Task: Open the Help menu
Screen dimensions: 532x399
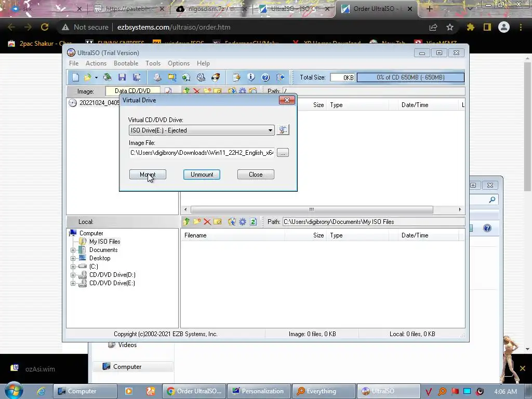Action: tap(203, 63)
